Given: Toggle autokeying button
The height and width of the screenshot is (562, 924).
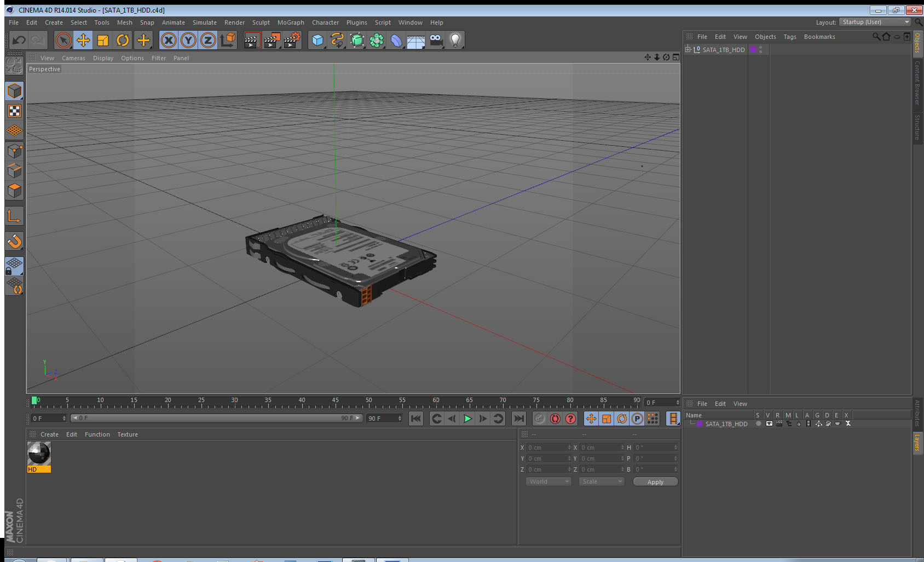Looking at the screenshot, I should [555, 418].
